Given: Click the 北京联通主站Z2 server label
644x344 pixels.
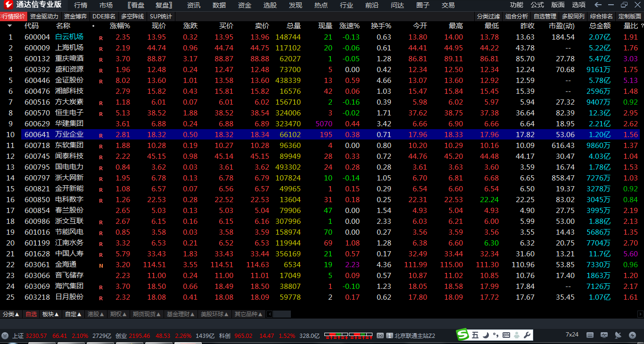Looking at the screenshot, I should [415, 336].
